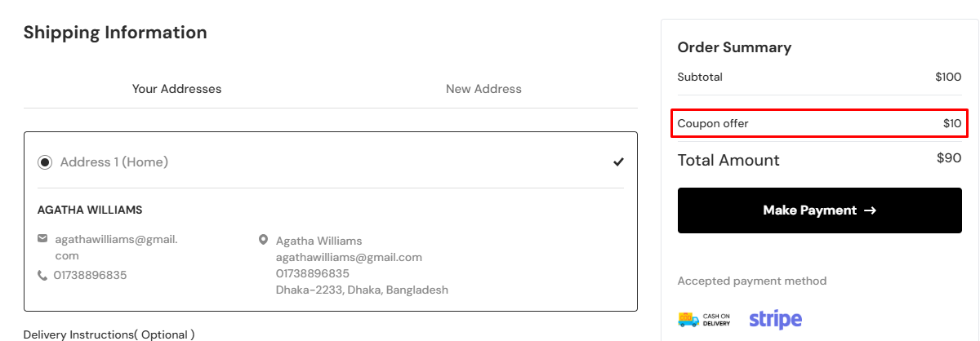The image size is (980, 341).
Task: Click the envelope email icon
Action: [x=42, y=239]
